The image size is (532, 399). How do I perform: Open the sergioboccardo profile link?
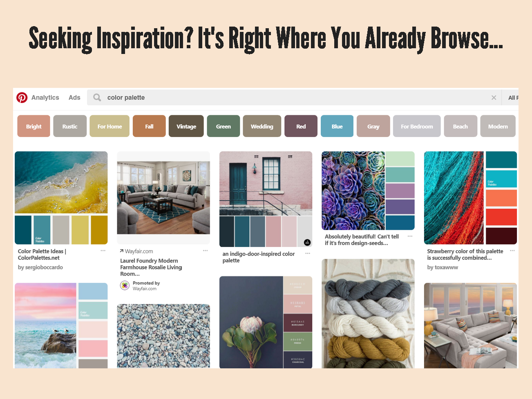(44, 267)
